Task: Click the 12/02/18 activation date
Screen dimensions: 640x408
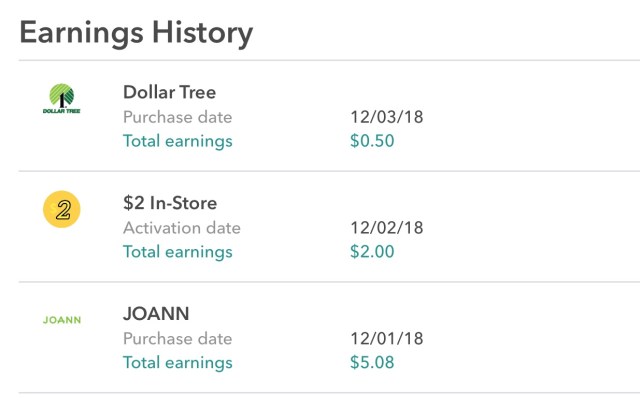Action: pos(387,228)
